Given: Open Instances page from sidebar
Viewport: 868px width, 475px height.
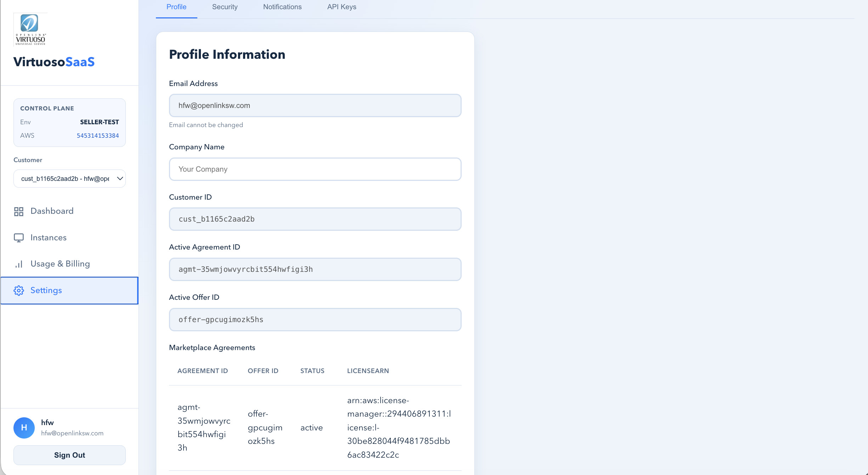Looking at the screenshot, I should [x=69, y=237].
